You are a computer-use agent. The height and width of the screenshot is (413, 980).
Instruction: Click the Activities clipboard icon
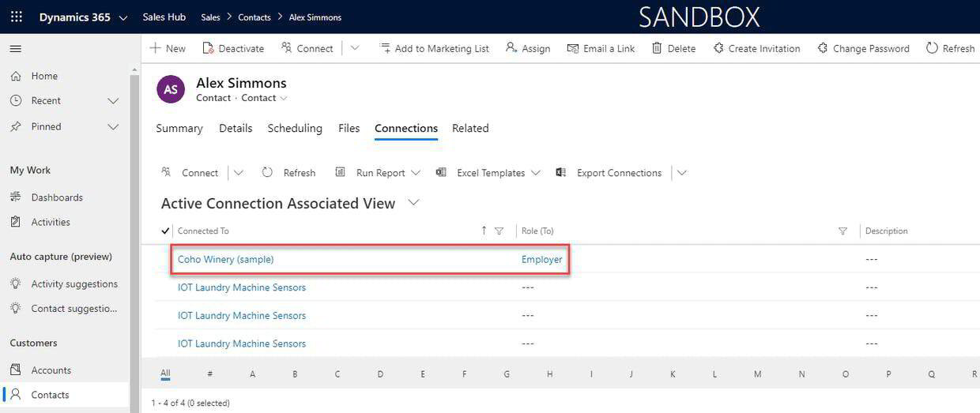[16, 222]
